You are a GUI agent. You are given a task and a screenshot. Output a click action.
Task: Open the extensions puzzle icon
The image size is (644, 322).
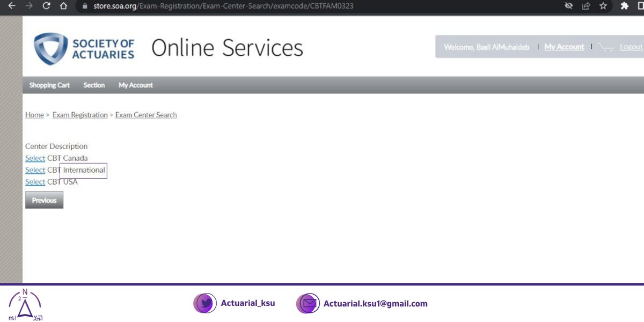[624, 6]
